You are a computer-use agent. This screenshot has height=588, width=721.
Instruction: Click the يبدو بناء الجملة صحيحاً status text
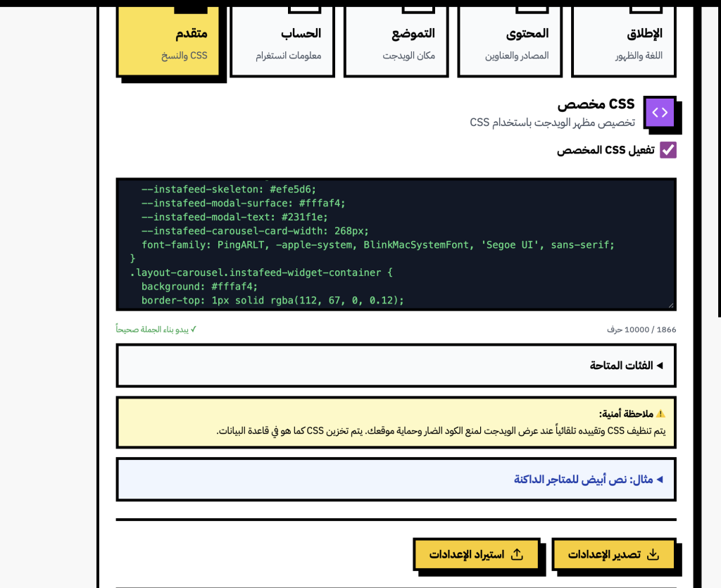click(156, 329)
